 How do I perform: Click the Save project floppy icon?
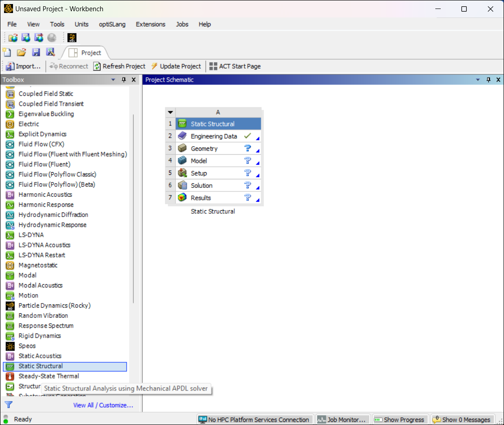[x=36, y=52]
